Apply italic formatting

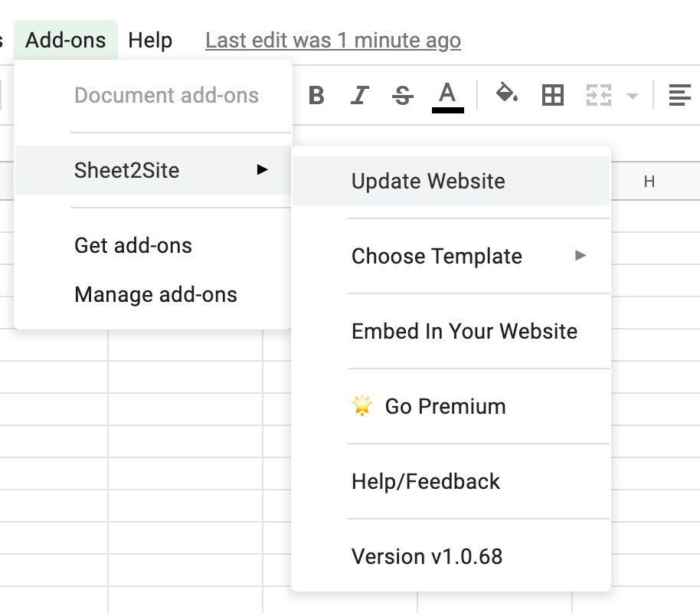pyautogui.click(x=359, y=96)
